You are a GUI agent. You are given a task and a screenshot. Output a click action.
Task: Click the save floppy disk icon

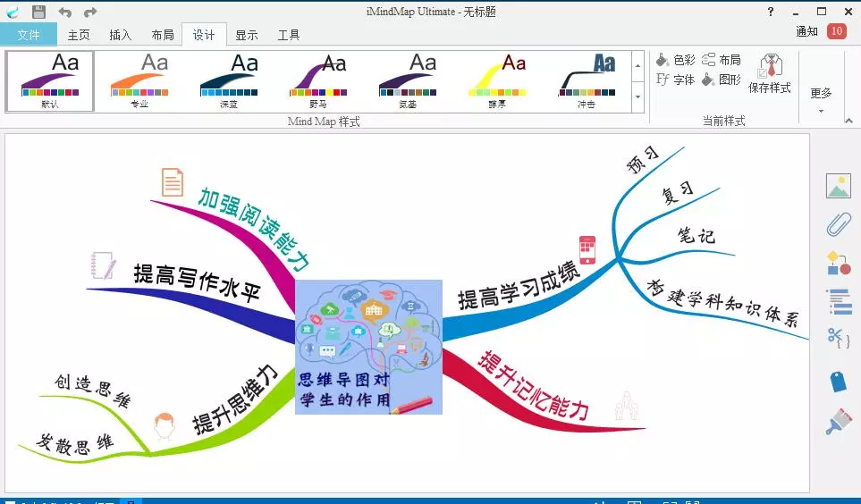38,12
